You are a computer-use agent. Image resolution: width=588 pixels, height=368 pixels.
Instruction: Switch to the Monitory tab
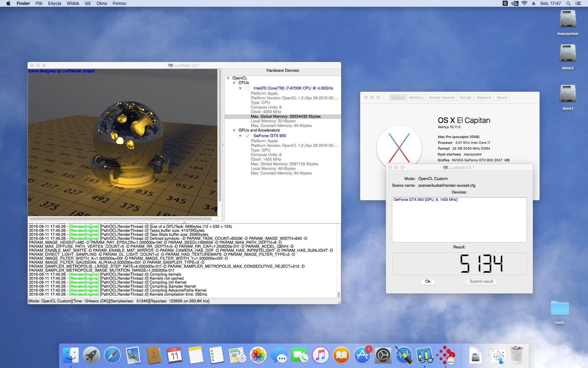[416, 98]
